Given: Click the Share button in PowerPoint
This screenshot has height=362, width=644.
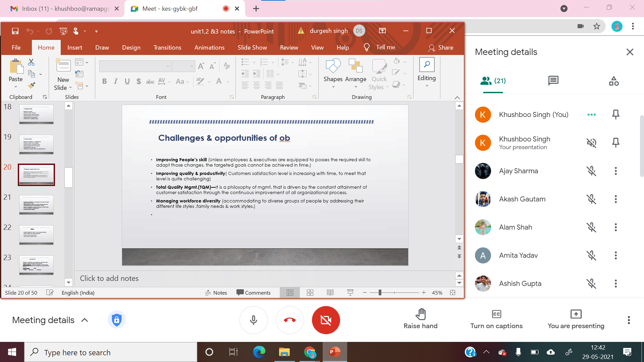Looking at the screenshot, I should coord(441,48).
